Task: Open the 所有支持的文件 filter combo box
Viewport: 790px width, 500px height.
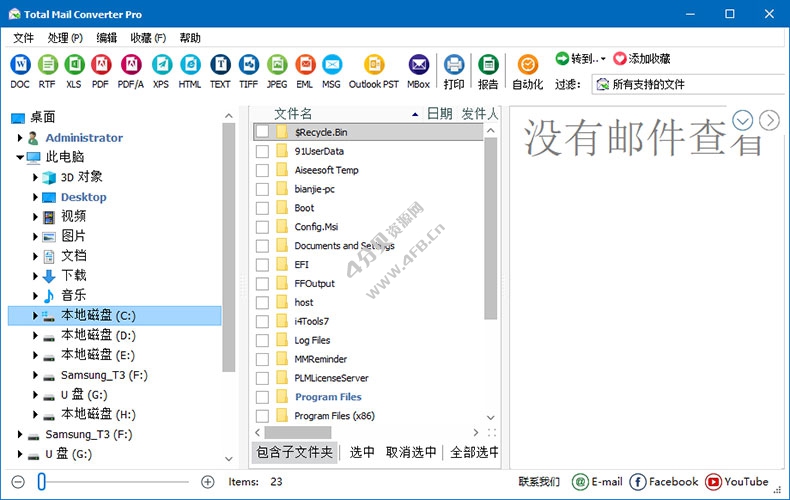Action: (689, 84)
